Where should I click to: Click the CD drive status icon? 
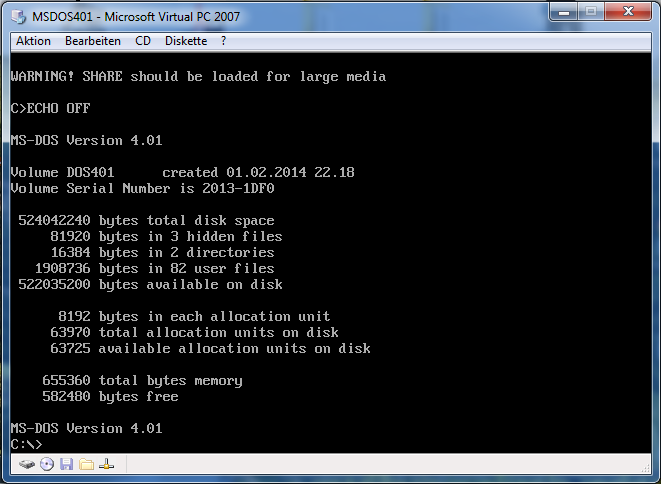pos(47,465)
